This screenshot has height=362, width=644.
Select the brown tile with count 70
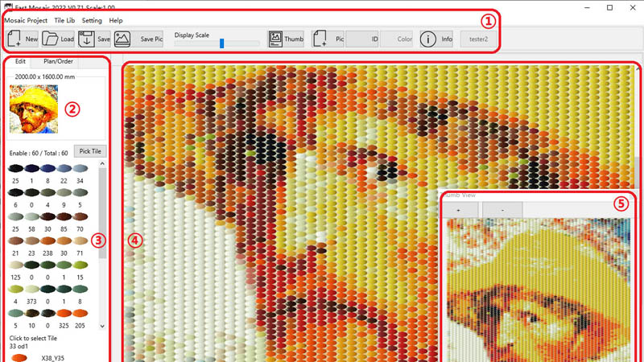[80, 216]
